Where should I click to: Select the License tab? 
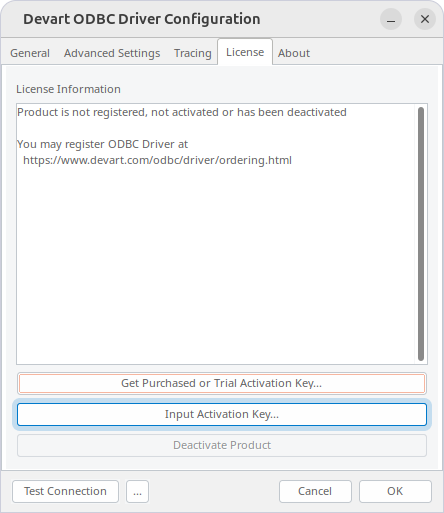click(245, 52)
